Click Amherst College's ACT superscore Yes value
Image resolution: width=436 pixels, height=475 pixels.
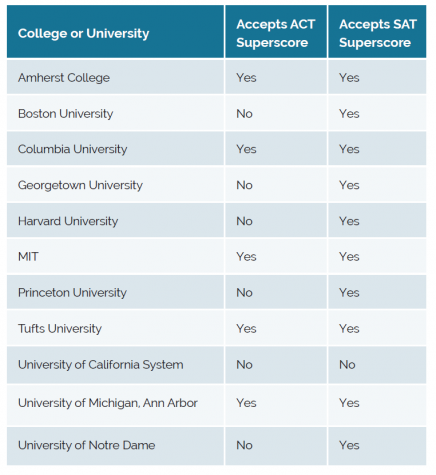click(x=246, y=78)
